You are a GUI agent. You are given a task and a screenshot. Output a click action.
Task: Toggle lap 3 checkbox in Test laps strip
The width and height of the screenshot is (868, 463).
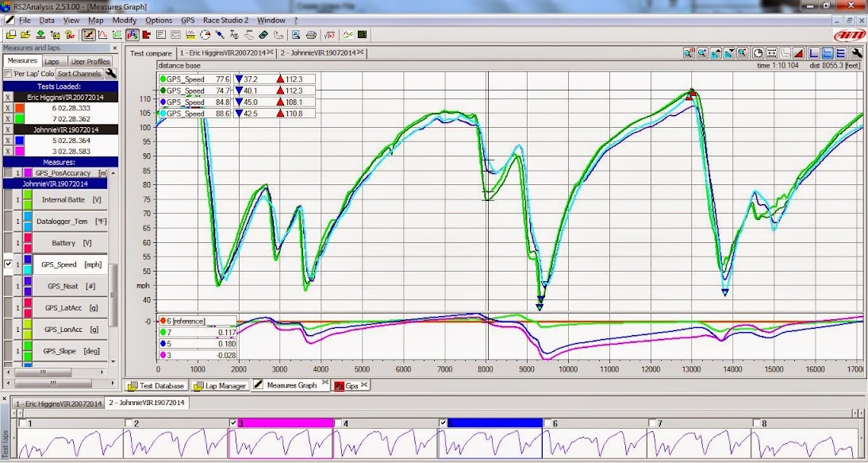[233, 423]
